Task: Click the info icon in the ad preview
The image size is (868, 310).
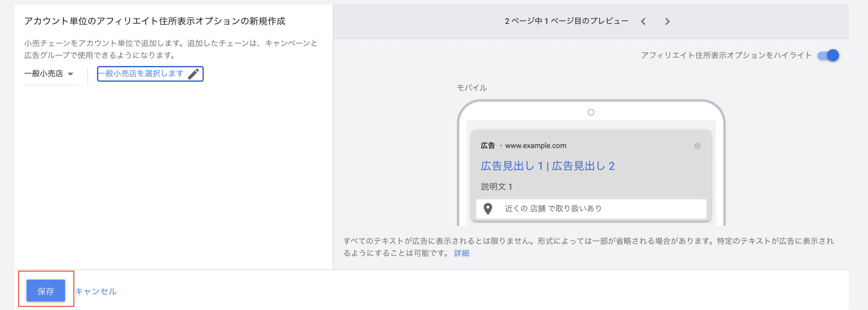Action: [x=697, y=146]
